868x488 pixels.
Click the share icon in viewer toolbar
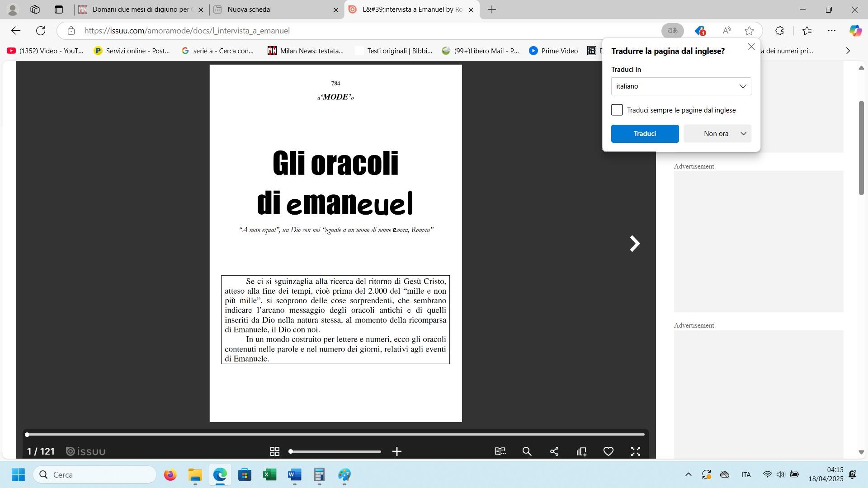(x=554, y=451)
